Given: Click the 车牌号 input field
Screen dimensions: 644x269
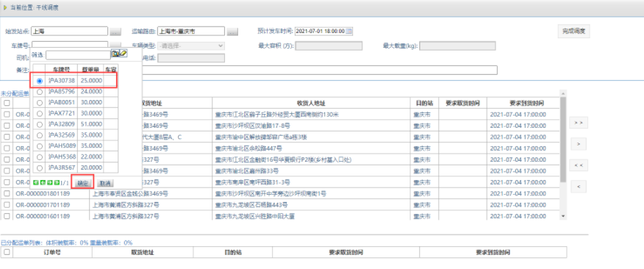Looking at the screenshot, I should coord(69,45).
